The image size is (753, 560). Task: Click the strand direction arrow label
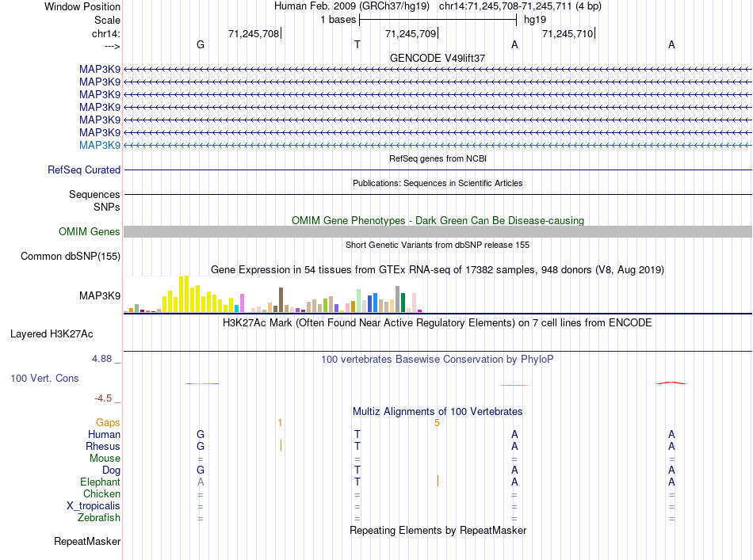112,46
